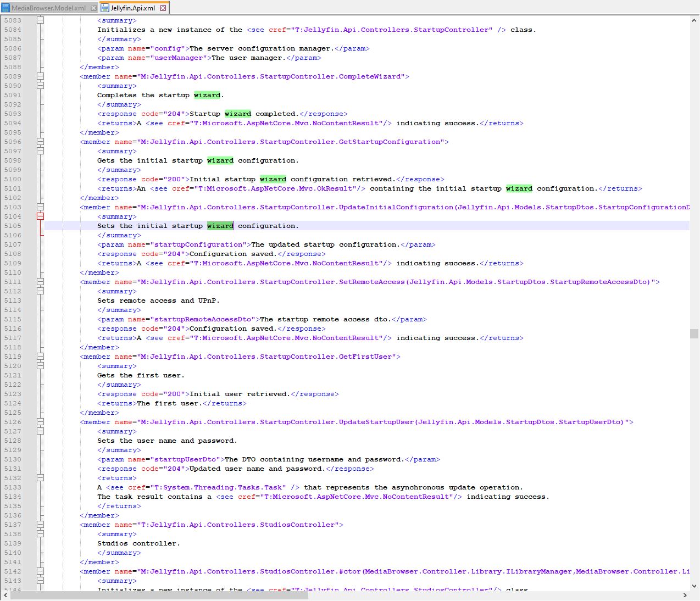Click the save icon on the MediaBrowser.Model.xml tab
Viewport: 700px width, 601px height.
5,8
